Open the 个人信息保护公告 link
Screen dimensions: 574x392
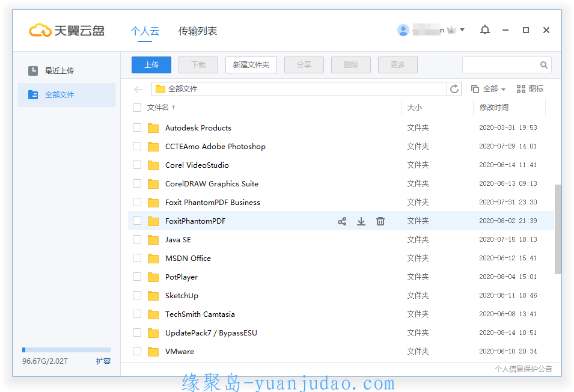[x=524, y=369]
